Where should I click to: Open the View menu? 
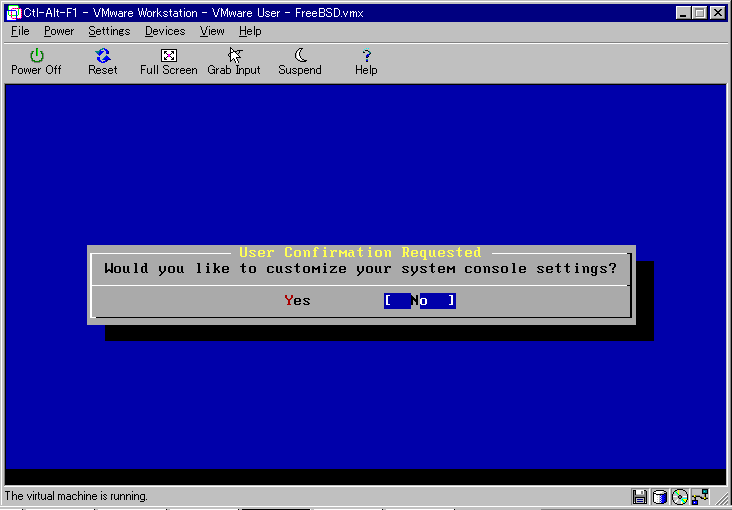pos(212,31)
